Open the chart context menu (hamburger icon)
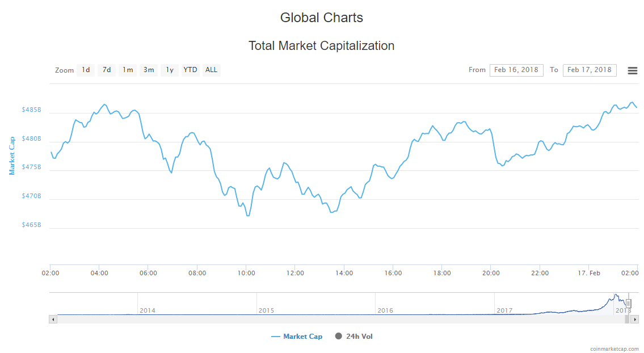 tap(632, 70)
